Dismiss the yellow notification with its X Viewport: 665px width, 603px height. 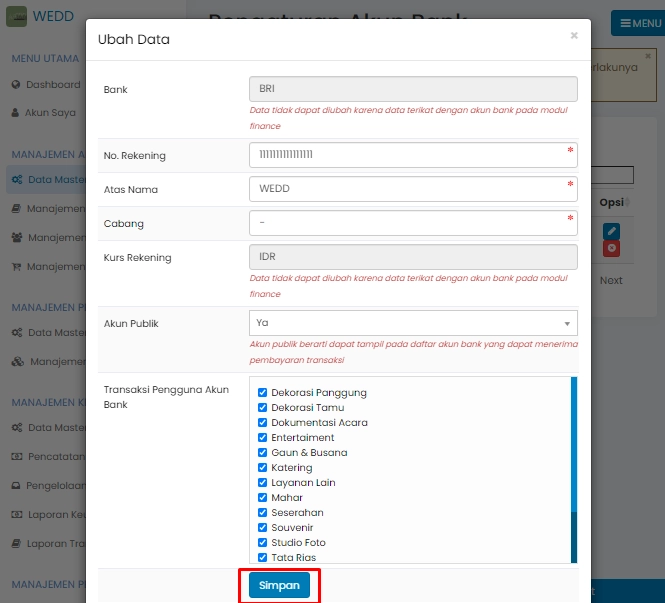pyautogui.click(x=648, y=57)
